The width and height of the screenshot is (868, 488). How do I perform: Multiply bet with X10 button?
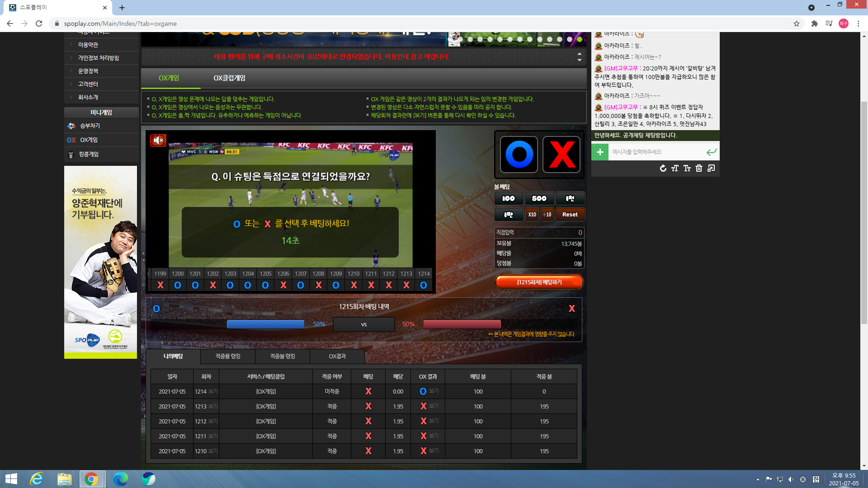click(532, 215)
